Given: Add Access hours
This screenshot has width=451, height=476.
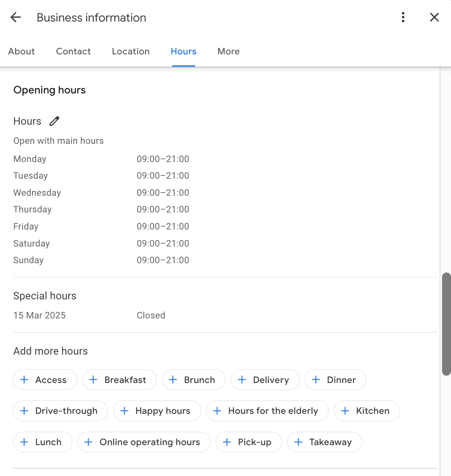Looking at the screenshot, I should tap(45, 379).
